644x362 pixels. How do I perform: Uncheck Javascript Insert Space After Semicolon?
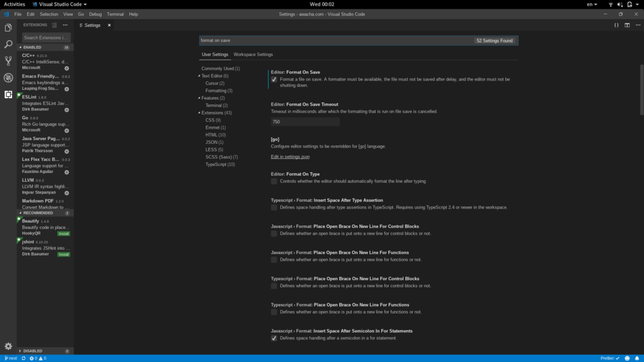[x=274, y=338]
